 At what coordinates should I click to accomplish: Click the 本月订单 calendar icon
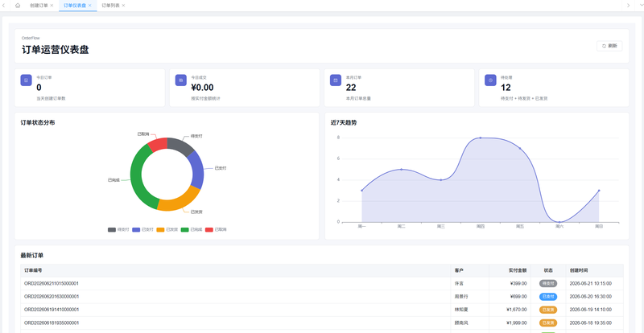click(x=336, y=80)
